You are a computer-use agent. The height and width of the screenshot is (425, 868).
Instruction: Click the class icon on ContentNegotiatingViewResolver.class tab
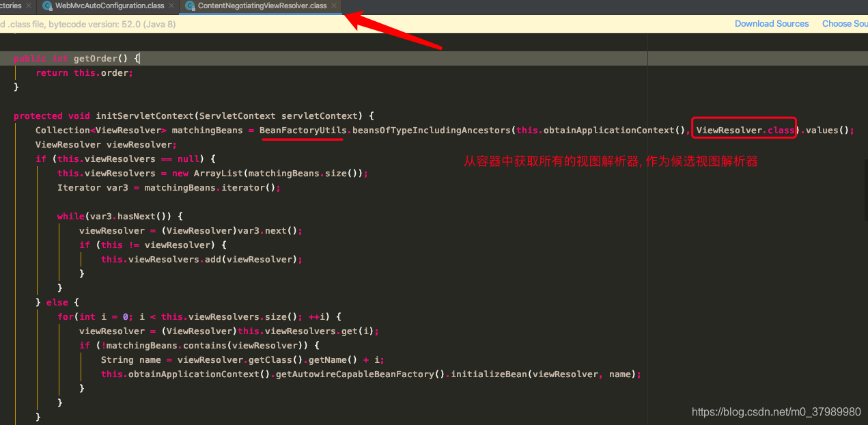coord(189,5)
